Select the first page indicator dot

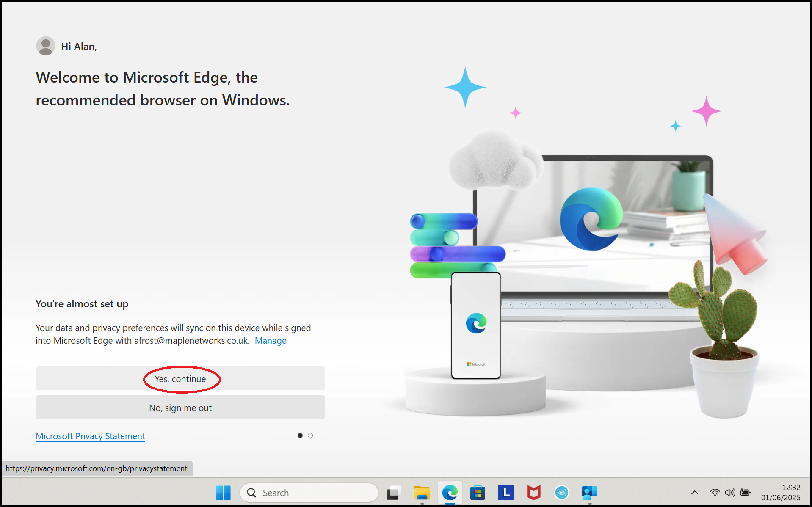tap(300, 435)
